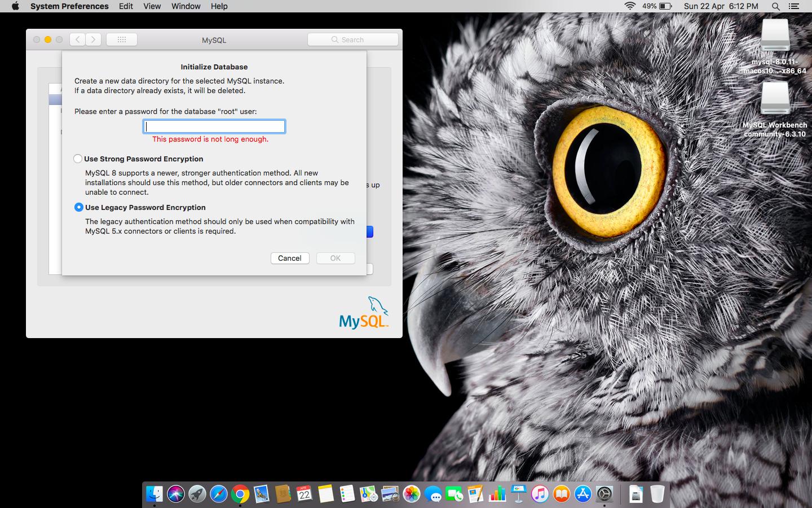Click the OK button in the dialog
This screenshot has width=812, height=508.
point(336,258)
